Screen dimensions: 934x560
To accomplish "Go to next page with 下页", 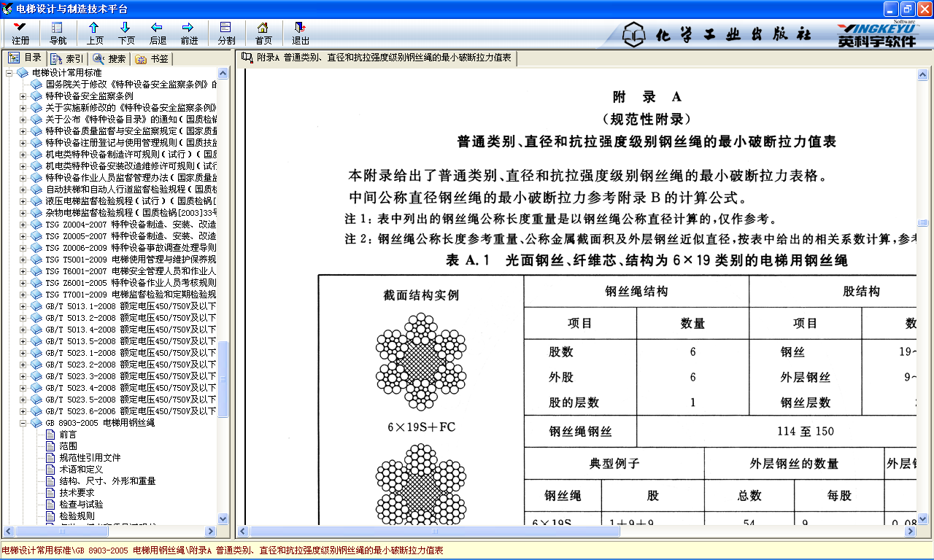I will point(126,33).
